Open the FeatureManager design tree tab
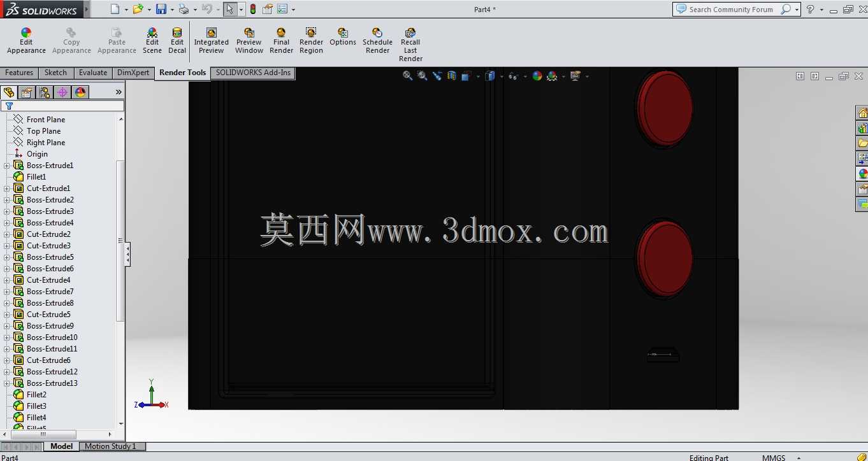Viewport: 868px width, 461px height. pos(9,92)
